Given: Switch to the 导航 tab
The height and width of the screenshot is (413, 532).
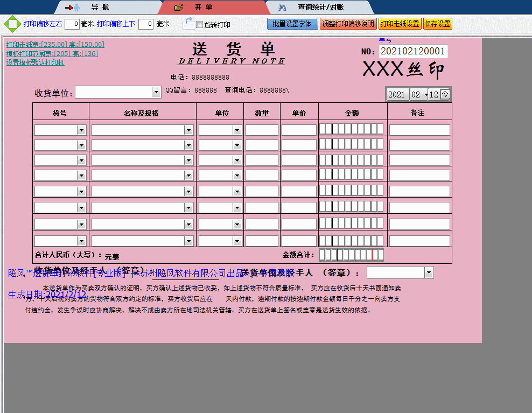Looking at the screenshot, I should click(99, 8).
